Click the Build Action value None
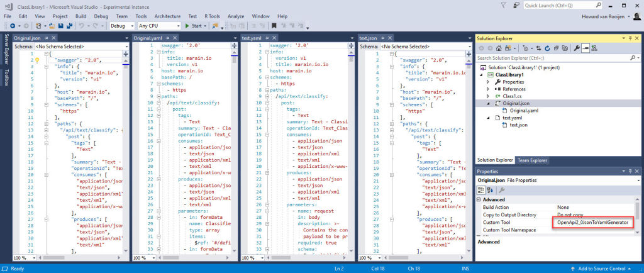 click(563, 207)
